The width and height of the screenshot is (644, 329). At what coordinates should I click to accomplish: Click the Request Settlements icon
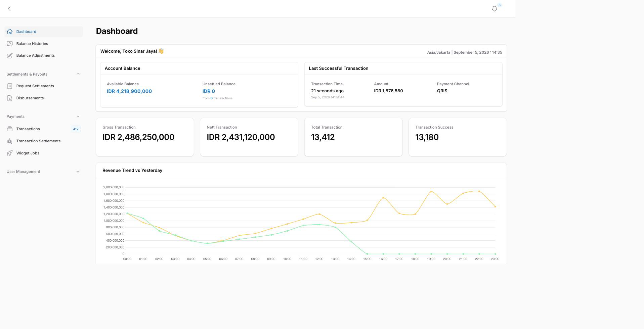(x=10, y=86)
